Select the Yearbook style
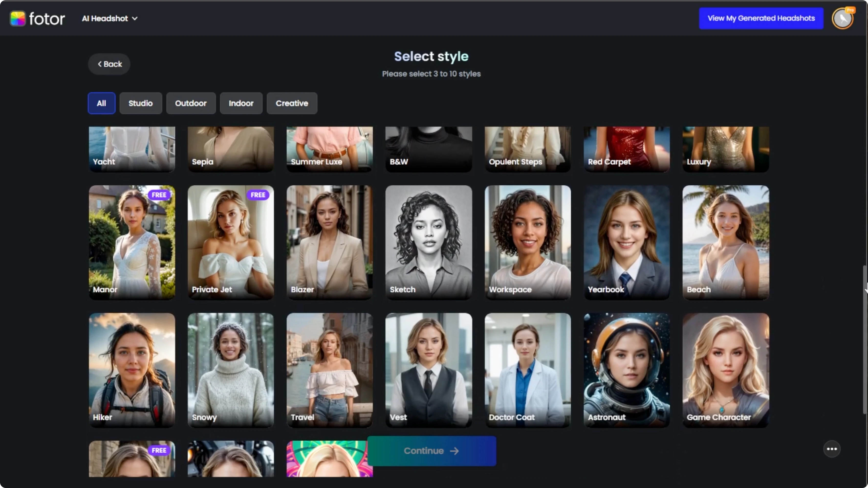 [x=627, y=243]
